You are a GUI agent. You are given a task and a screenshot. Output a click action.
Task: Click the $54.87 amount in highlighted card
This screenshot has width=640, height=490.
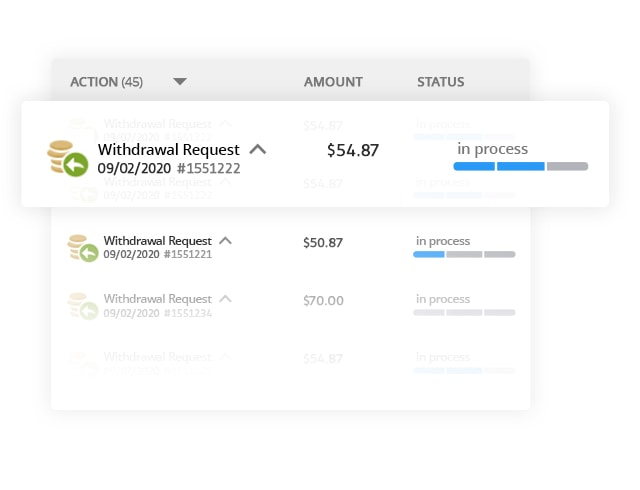point(353,150)
